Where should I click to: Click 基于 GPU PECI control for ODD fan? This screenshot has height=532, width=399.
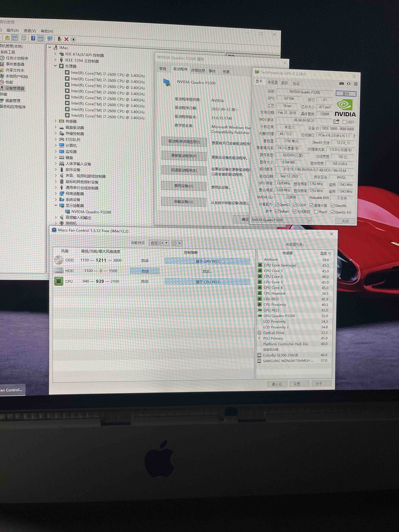click(207, 261)
